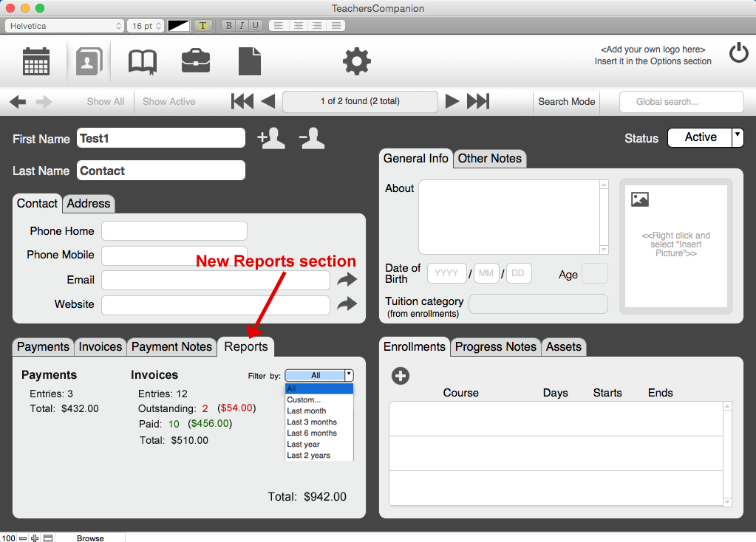Open the General Info tab
The image size is (756, 542).
(416, 159)
